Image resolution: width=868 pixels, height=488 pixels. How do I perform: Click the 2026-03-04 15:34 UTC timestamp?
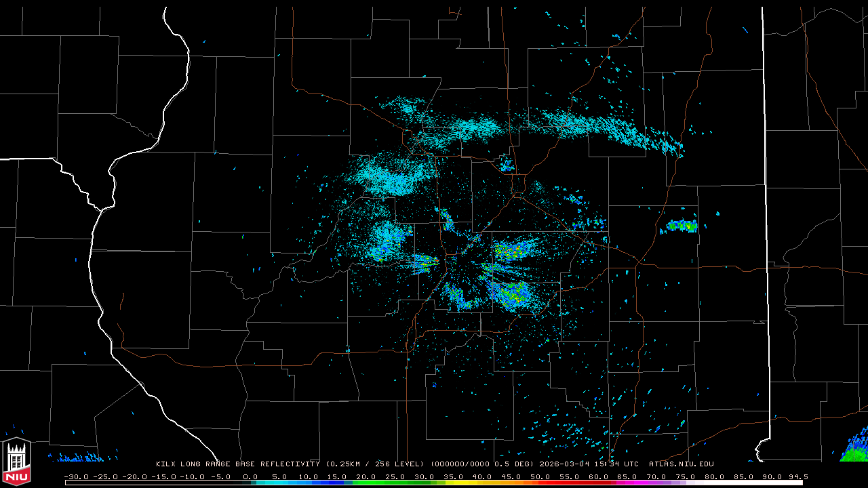point(589,464)
